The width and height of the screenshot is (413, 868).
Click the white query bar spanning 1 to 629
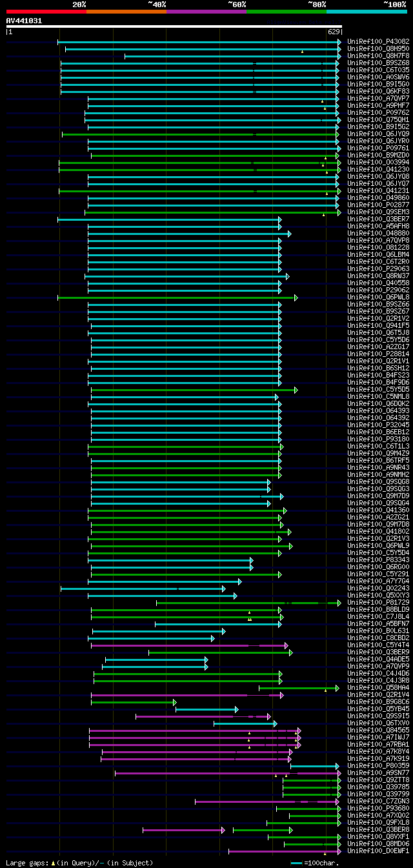pos(174,26)
